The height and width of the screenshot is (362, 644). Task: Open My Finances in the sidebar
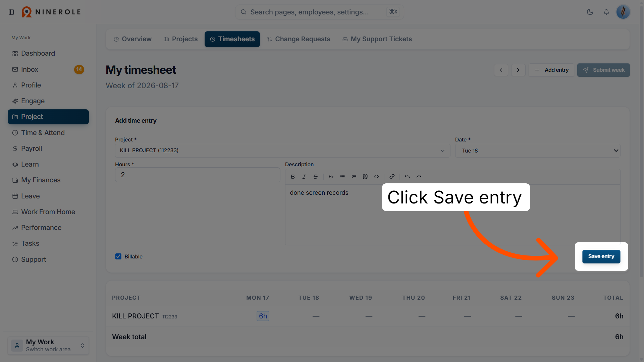(48, 180)
